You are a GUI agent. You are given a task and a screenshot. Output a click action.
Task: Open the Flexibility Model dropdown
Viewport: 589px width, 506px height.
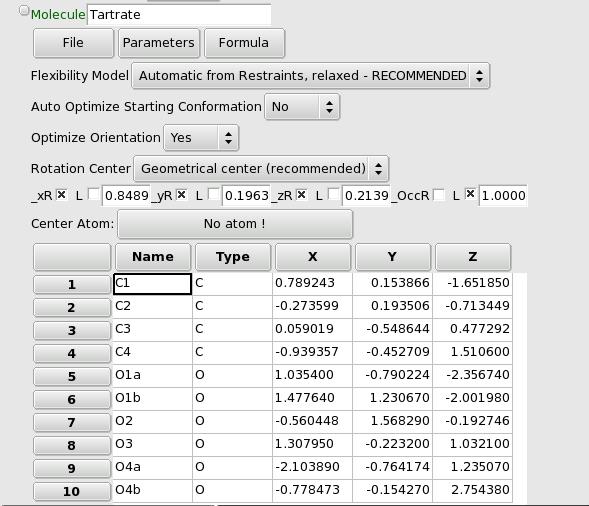tap(310, 76)
